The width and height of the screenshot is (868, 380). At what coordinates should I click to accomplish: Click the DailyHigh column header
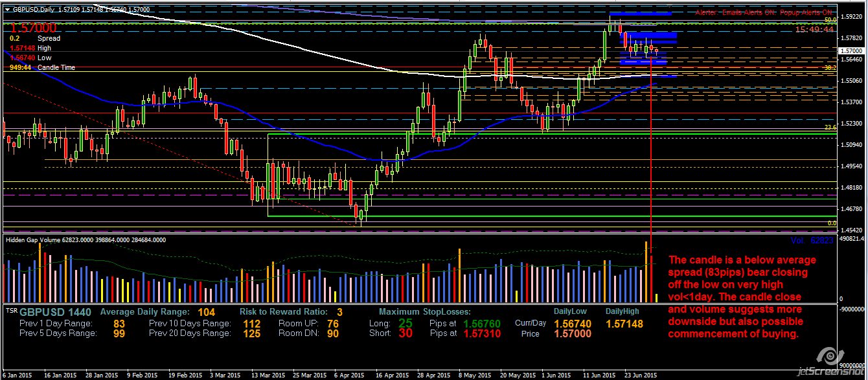tap(622, 312)
